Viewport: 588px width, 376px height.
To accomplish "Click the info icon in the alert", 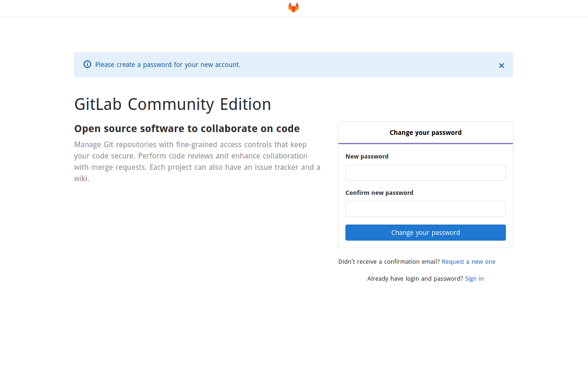I will pyautogui.click(x=87, y=65).
